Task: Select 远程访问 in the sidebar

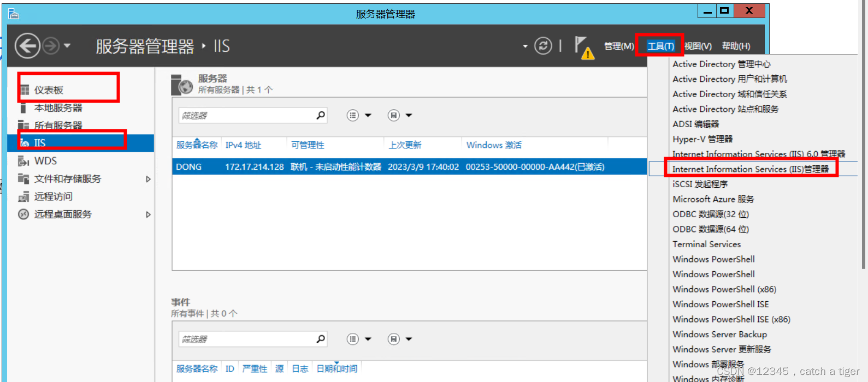Action: tap(81, 196)
